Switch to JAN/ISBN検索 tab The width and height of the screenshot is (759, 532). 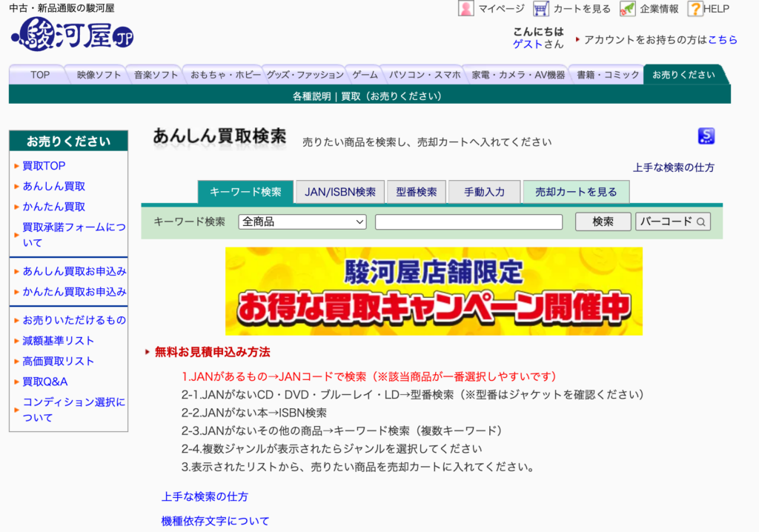pos(340,192)
